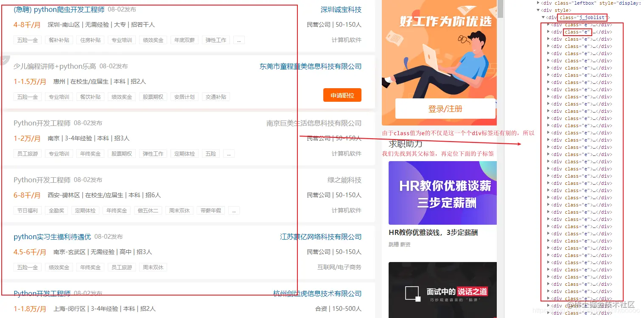Image resolution: width=644 pixels, height=318 pixels.
Task: Open article HR教你优雅谈钱，3步定薪酬
Action: (433, 233)
